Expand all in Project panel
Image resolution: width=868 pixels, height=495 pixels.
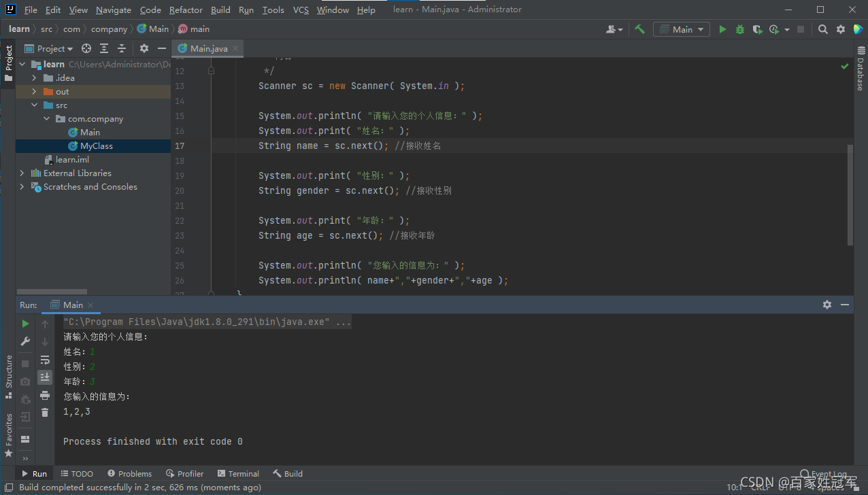coord(104,48)
